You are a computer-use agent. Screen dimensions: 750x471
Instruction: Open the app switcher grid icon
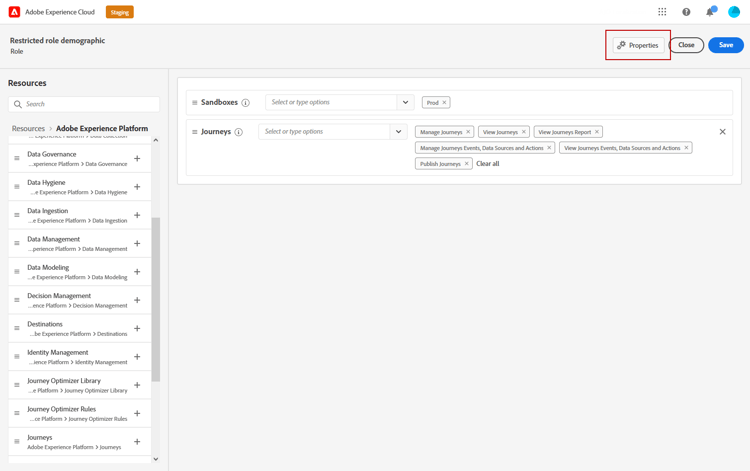pos(662,12)
